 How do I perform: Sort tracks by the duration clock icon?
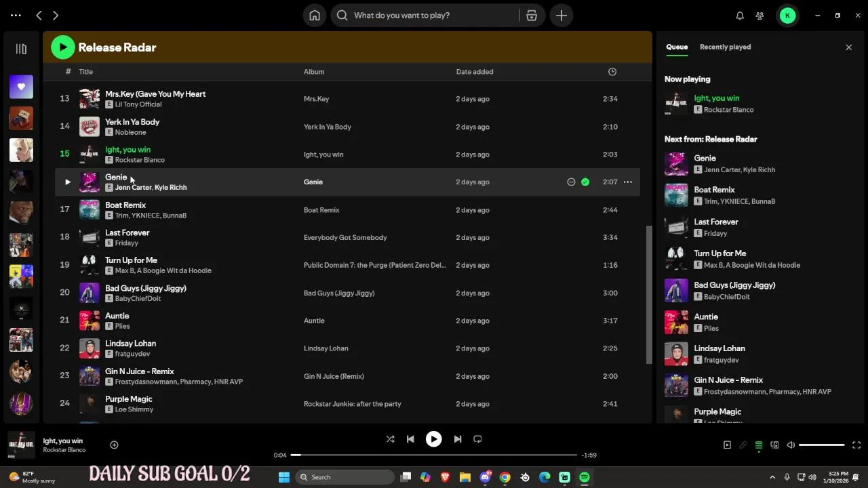click(612, 72)
